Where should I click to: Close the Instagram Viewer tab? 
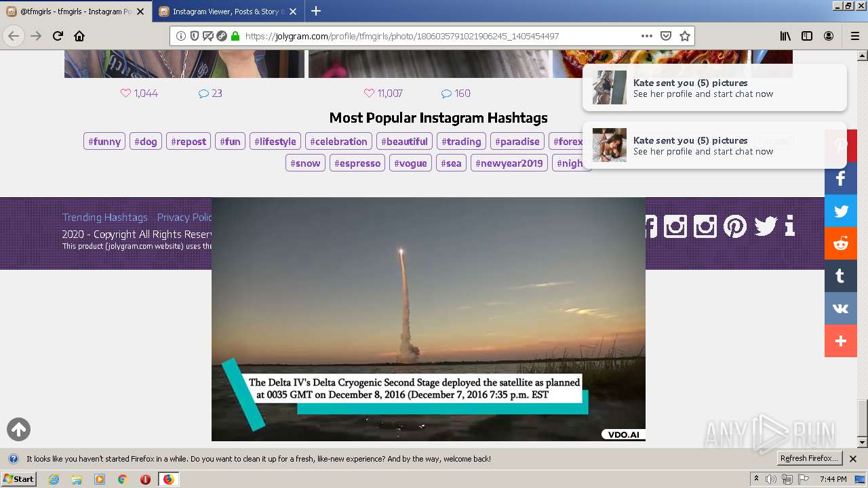[292, 12]
